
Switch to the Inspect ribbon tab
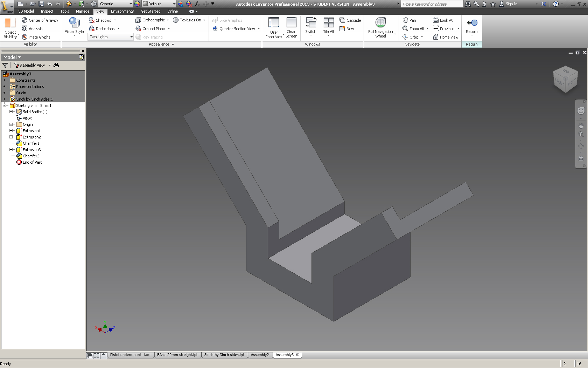point(47,11)
